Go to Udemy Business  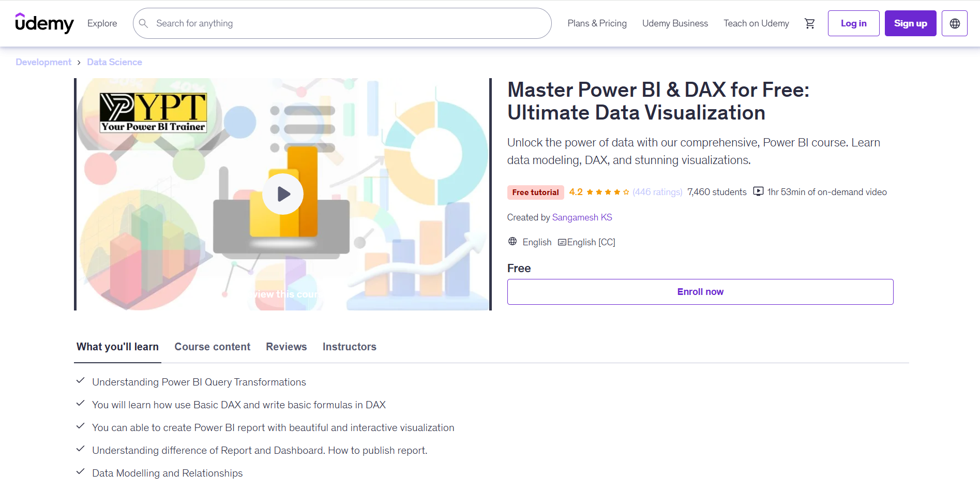tap(675, 23)
